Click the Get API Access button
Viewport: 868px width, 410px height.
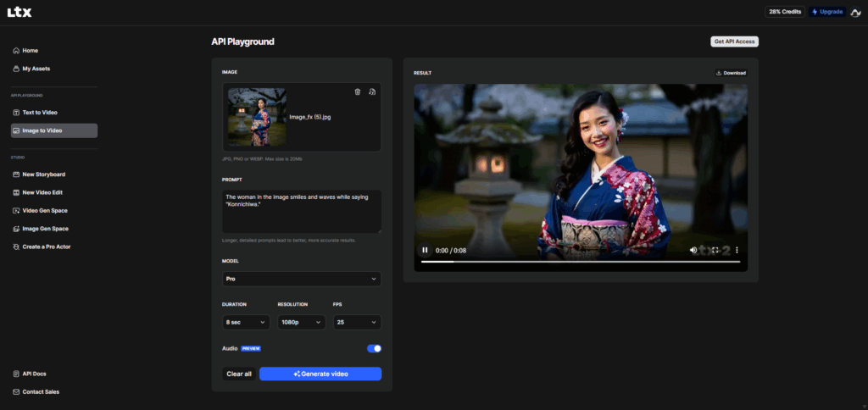click(733, 42)
